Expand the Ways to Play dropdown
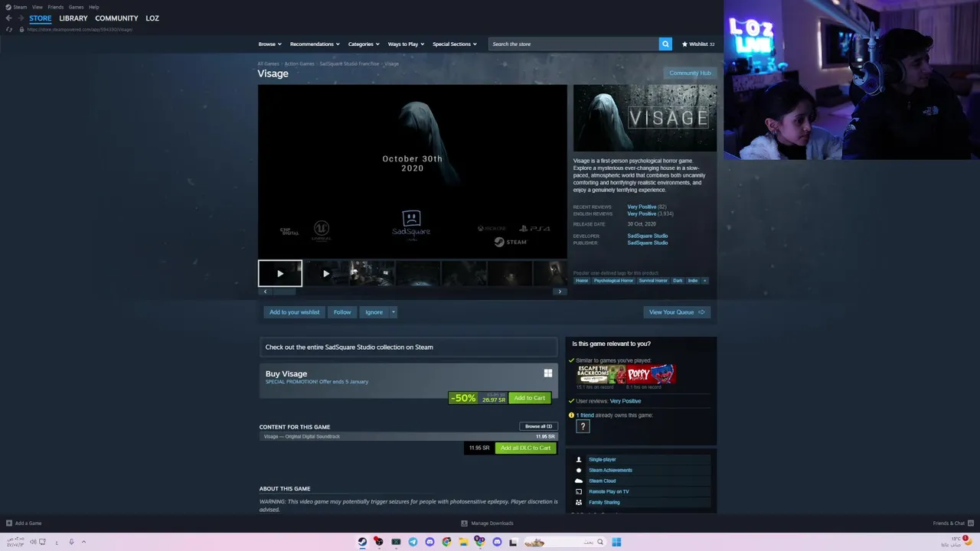The image size is (980, 551). (x=406, y=44)
